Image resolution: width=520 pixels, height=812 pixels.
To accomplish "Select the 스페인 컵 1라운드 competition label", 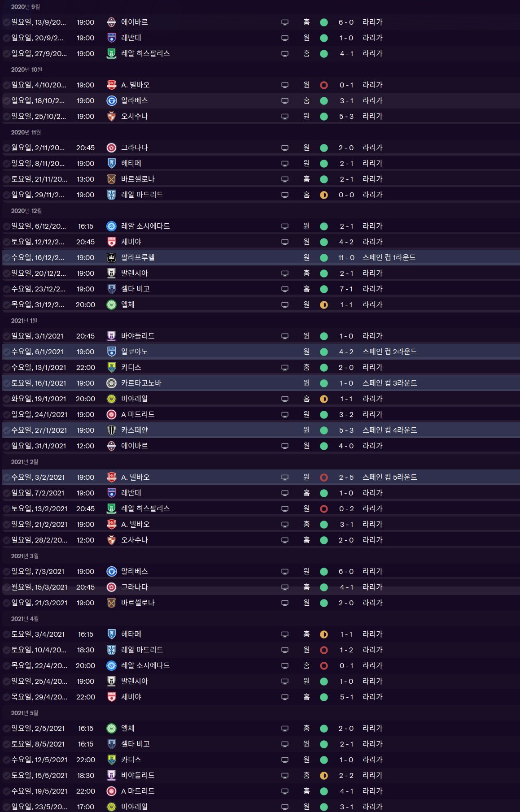I will pyautogui.click(x=389, y=257).
